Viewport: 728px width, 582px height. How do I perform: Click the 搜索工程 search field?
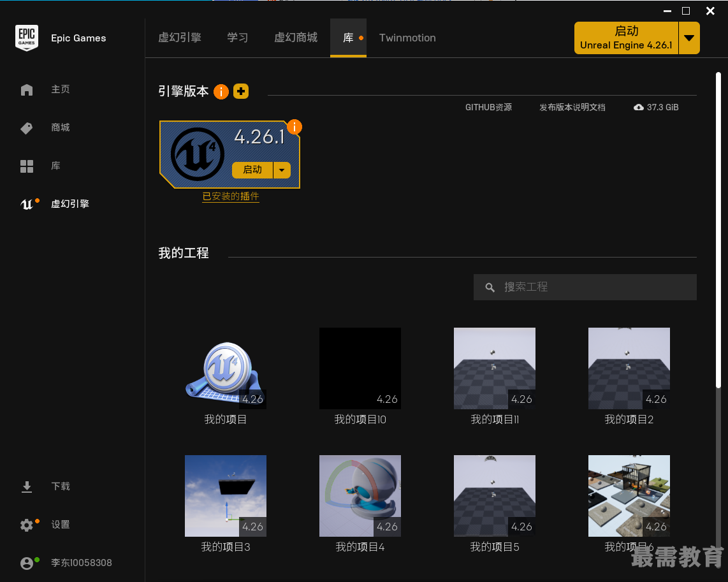pos(585,287)
